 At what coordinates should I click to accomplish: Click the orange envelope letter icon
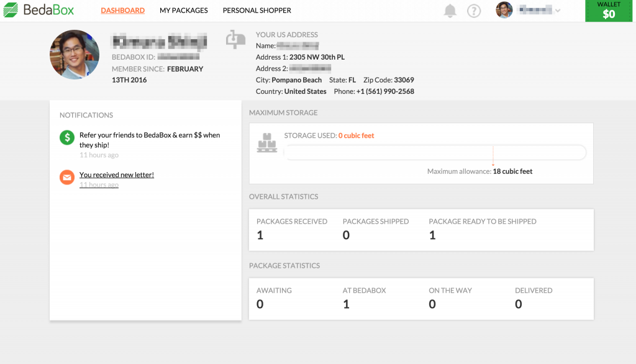(x=67, y=177)
